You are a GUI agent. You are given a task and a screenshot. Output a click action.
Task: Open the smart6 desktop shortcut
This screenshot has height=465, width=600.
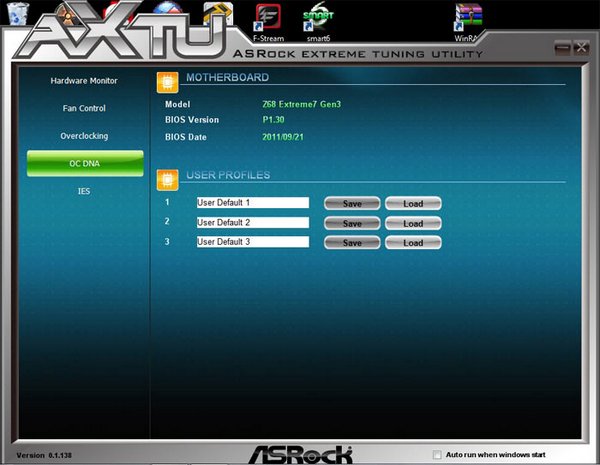pyautogui.click(x=318, y=22)
